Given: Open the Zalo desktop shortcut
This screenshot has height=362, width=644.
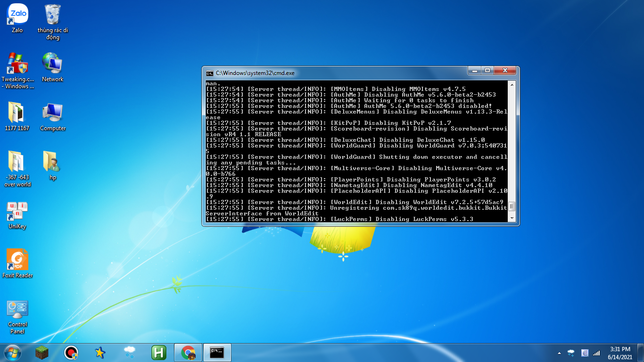Looking at the screenshot, I should (x=17, y=14).
